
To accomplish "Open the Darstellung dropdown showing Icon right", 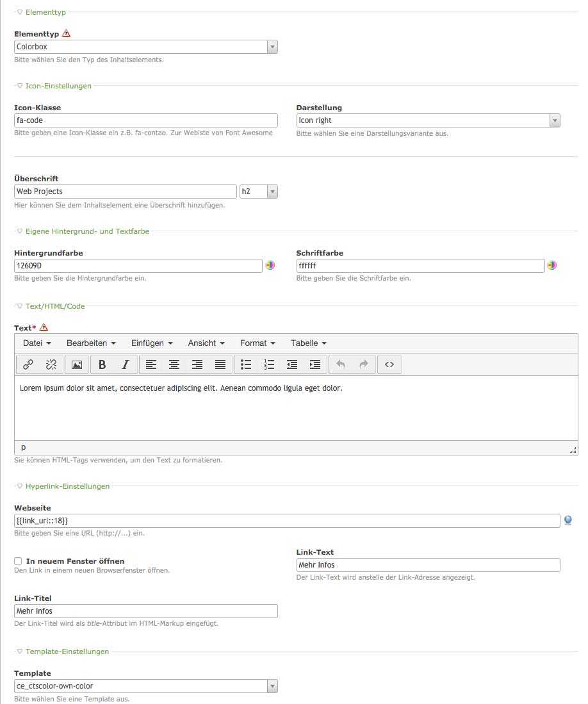I will (428, 120).
